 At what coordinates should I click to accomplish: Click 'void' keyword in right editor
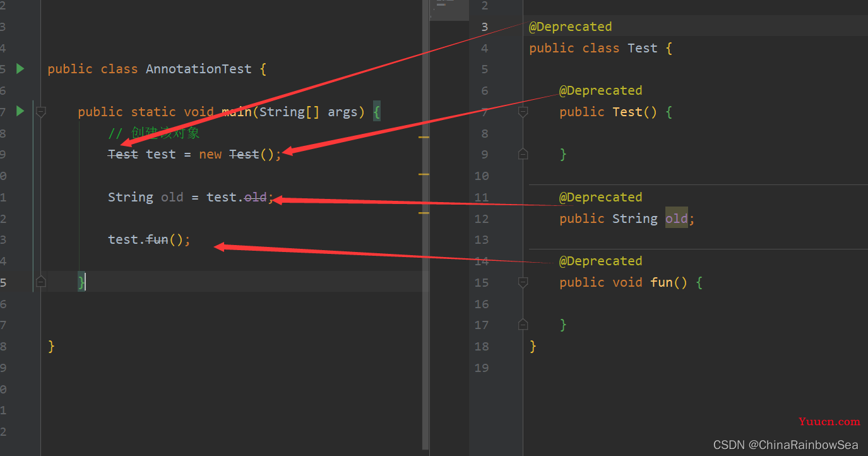tap(627, 282)
